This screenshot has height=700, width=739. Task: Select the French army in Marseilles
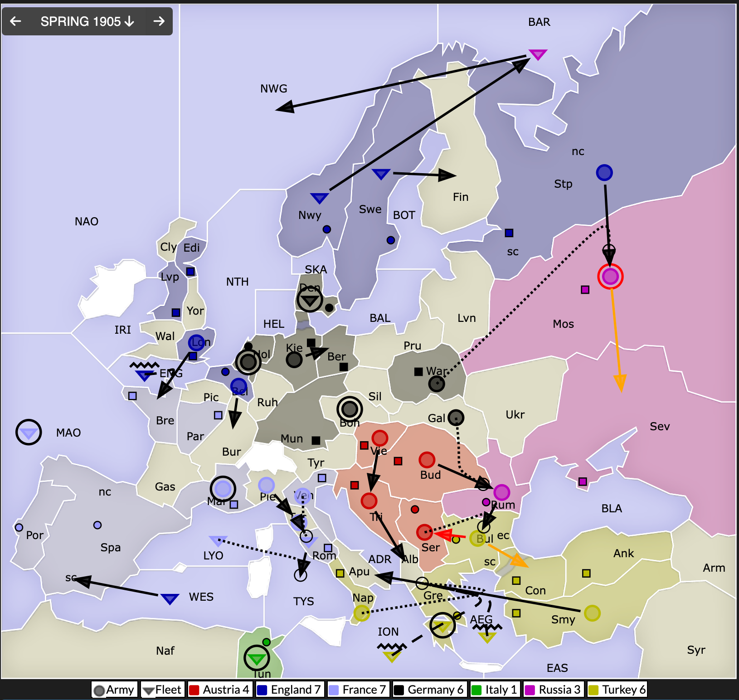pyautogui.click(x=223, y=489)
